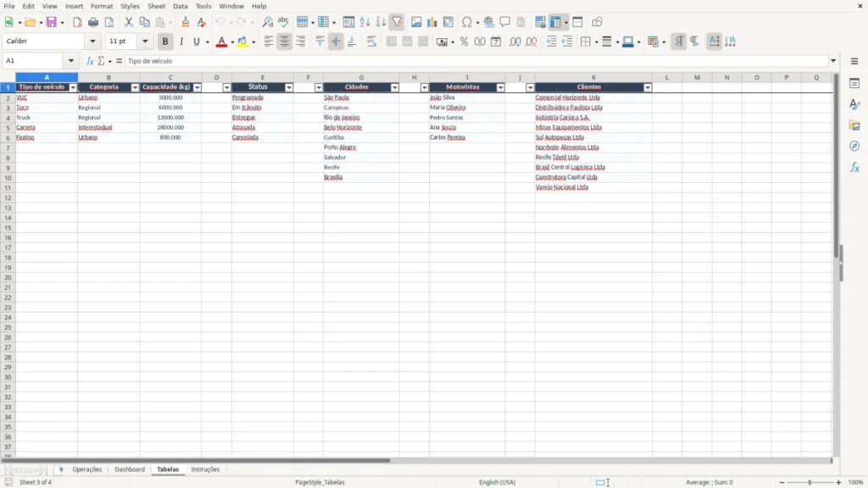868x488 pixels.
Task: Switch to the Operações sheet tab
Action: tap(87, 469)
